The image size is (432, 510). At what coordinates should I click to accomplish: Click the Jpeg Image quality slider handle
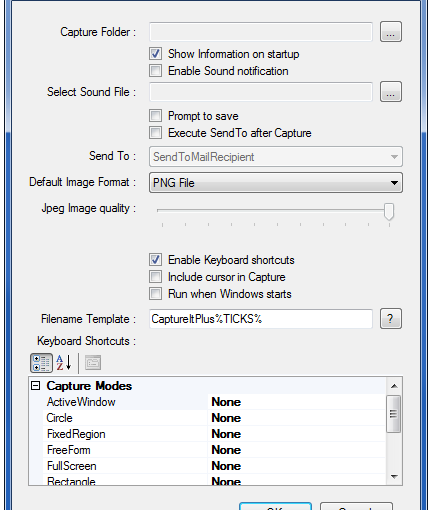coord(389,211)
